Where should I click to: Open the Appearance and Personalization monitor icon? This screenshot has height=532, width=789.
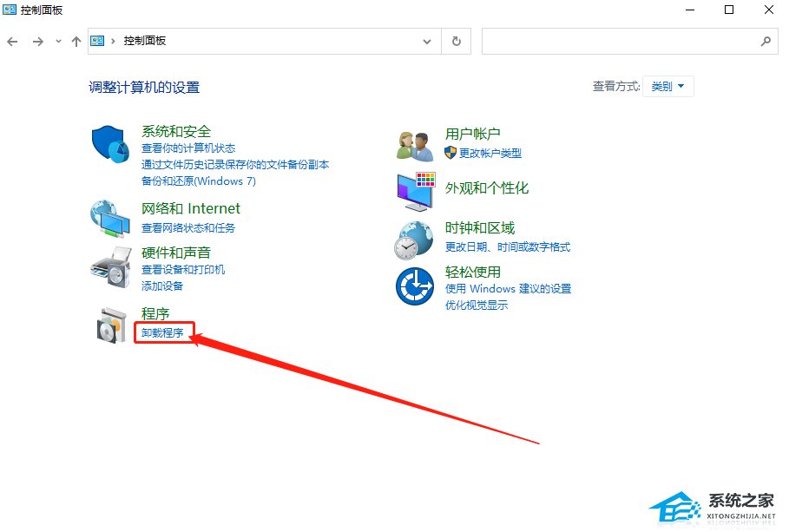(x=416, y=191)
